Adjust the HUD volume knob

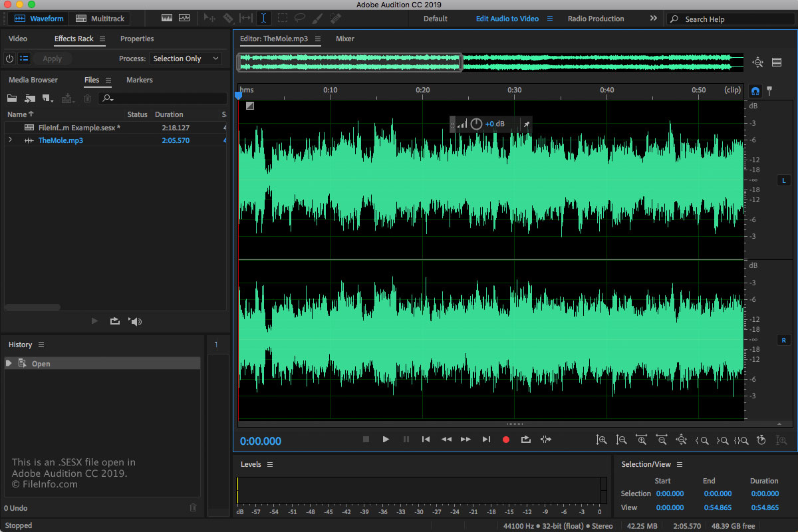(x=476, y=124)
